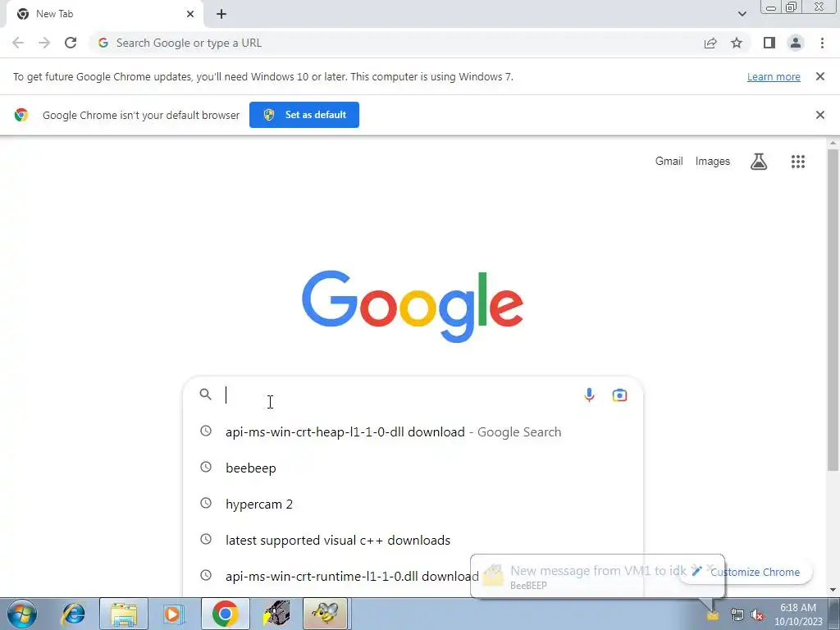Close the default browser infobar

pyautogui.click(x=819, y=115)
